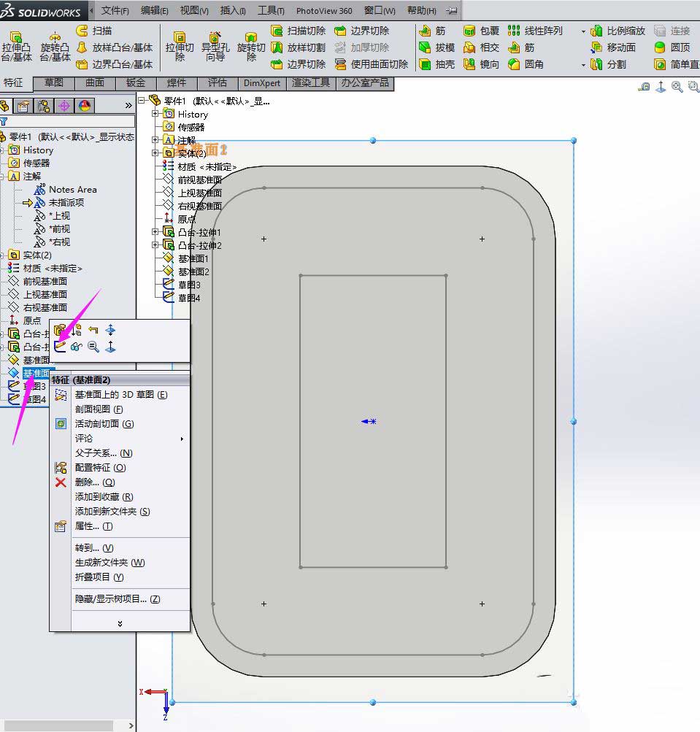The width and height of the screenshot is (700, 732).
Task: Click the 扫描切除 swept cut tool
Action: (x=299, y=31)
